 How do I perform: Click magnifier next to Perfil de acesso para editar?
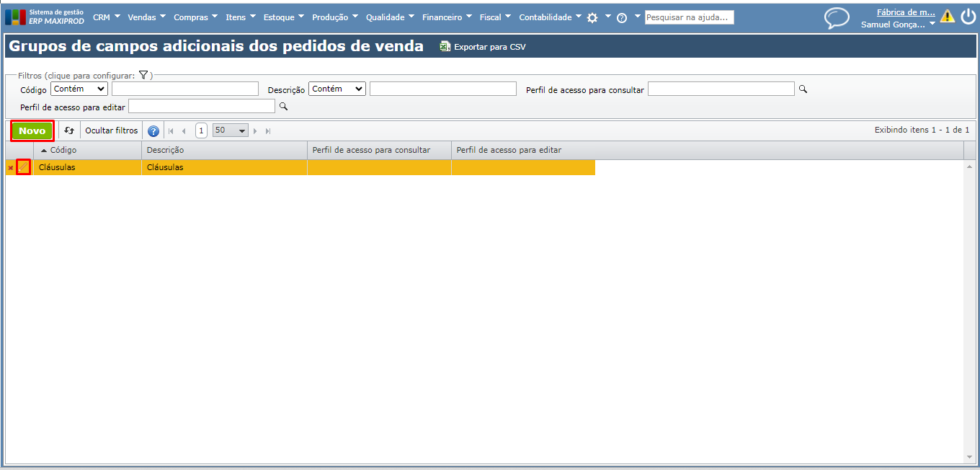pos(283,107)
